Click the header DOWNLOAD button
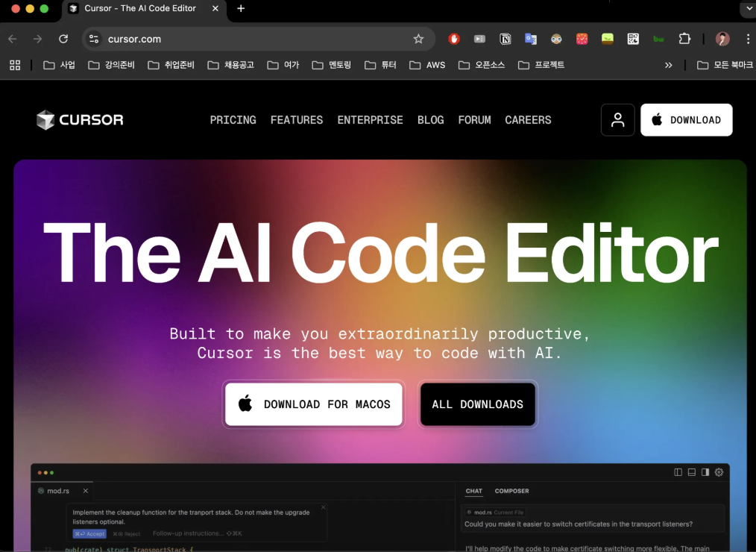756x552 pixels. pos(687,119)
